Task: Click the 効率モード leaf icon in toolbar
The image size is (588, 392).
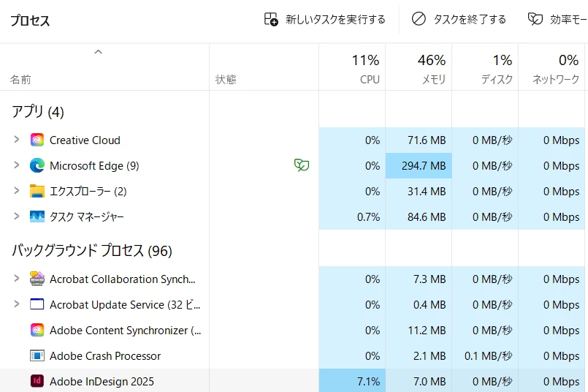Action: point(535,19)
